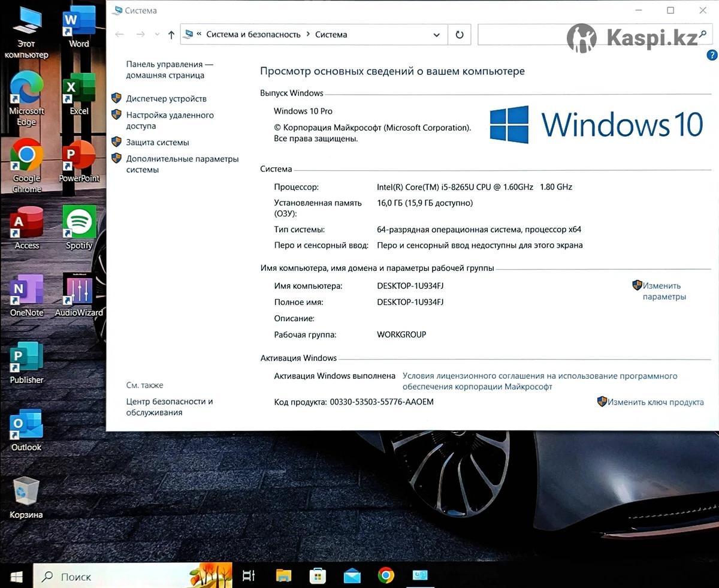Go up one level in Control Panel
The height and width of the screenshot is (588, 719).
coord(171,35)
